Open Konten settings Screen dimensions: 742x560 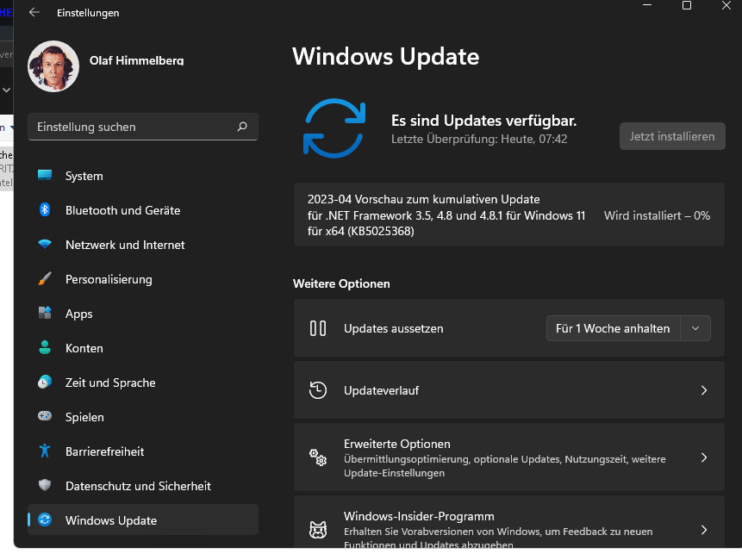click(x=143, y=348)
